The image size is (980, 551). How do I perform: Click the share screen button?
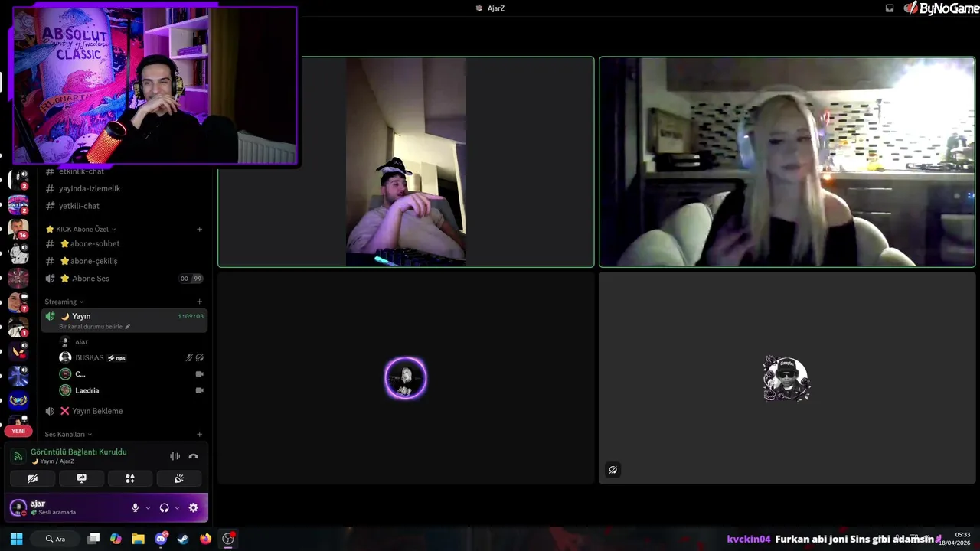coord(81,478)
